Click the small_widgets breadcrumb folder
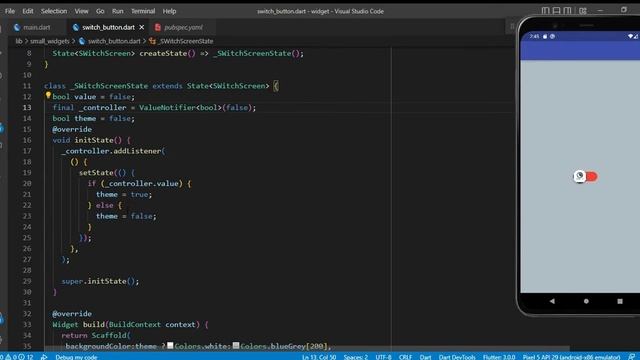 click(x=50, y=41)
